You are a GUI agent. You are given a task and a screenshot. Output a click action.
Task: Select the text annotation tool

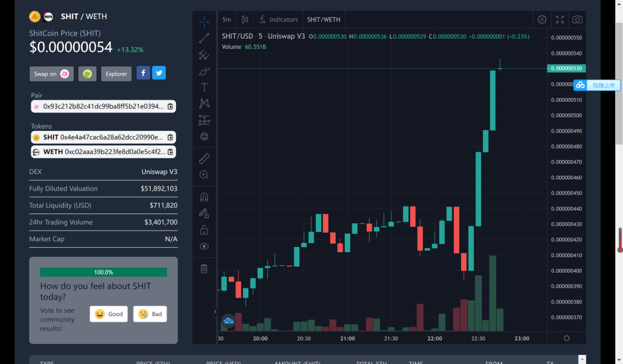(204, 87)
